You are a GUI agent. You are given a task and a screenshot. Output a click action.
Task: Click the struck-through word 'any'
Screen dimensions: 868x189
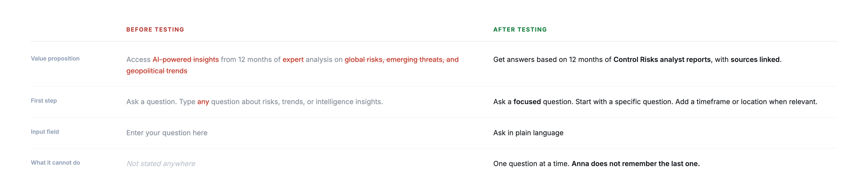(x=203, y=102)
